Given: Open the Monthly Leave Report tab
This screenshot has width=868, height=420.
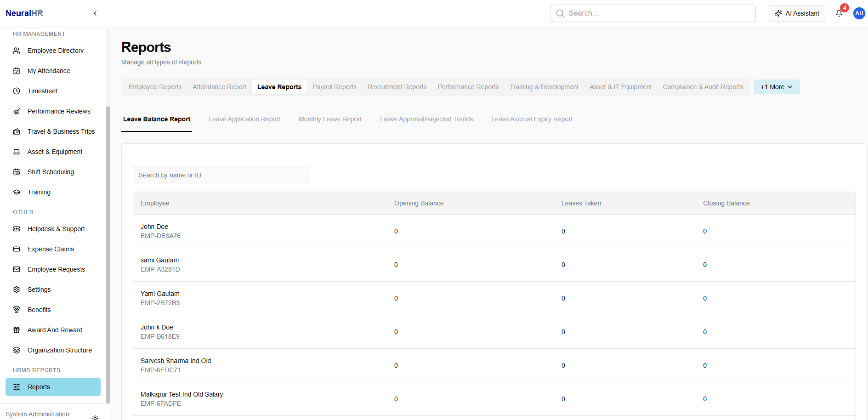Looking at the screenshot, I should click(x=330, y=119).
